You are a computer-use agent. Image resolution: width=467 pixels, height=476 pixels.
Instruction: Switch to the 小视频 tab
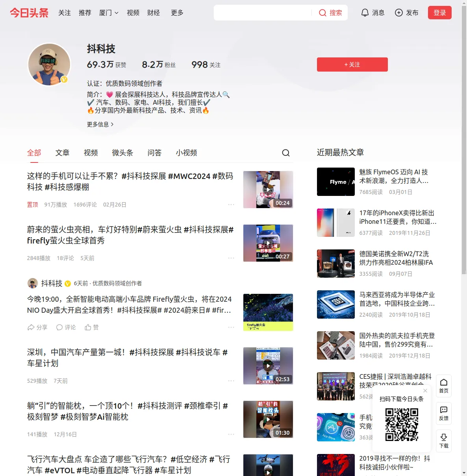pos(187,153)
